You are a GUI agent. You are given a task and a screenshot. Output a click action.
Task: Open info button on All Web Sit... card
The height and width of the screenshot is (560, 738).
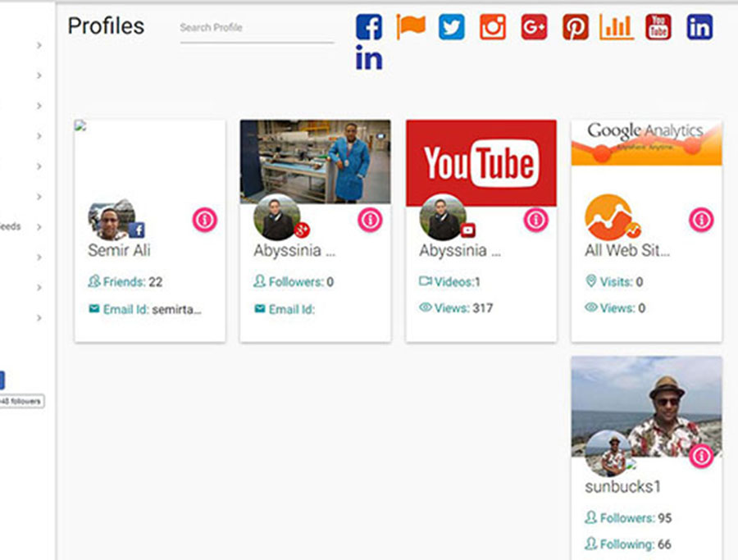point(701,220)
